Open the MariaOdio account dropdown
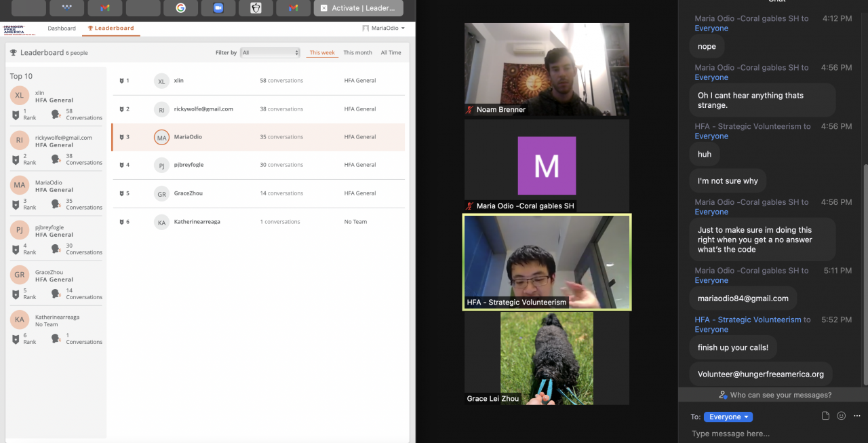868x443 pixels. [384, 28]
